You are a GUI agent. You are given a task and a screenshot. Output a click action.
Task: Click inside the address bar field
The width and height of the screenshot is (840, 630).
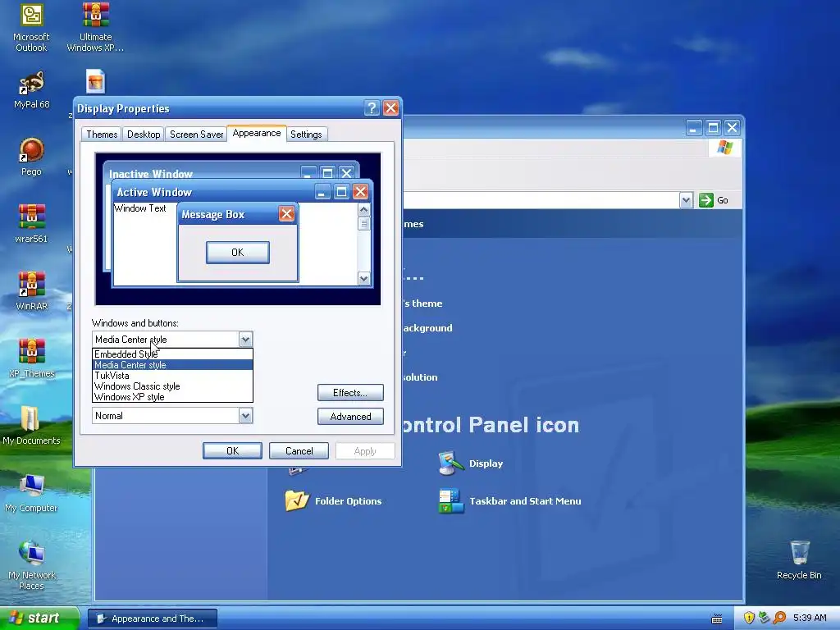[x=541, y=200]
